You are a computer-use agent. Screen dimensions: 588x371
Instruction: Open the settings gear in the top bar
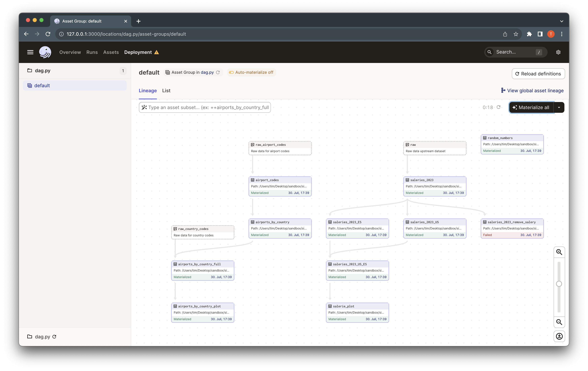point(559,52)
